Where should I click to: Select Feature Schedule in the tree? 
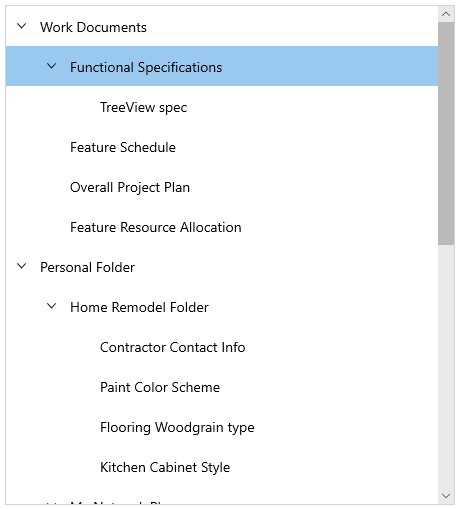(x=222, y=147)
